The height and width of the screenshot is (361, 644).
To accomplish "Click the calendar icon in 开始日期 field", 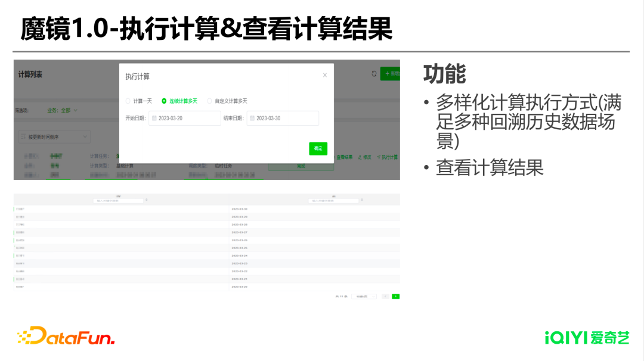I will coord(154,118).
